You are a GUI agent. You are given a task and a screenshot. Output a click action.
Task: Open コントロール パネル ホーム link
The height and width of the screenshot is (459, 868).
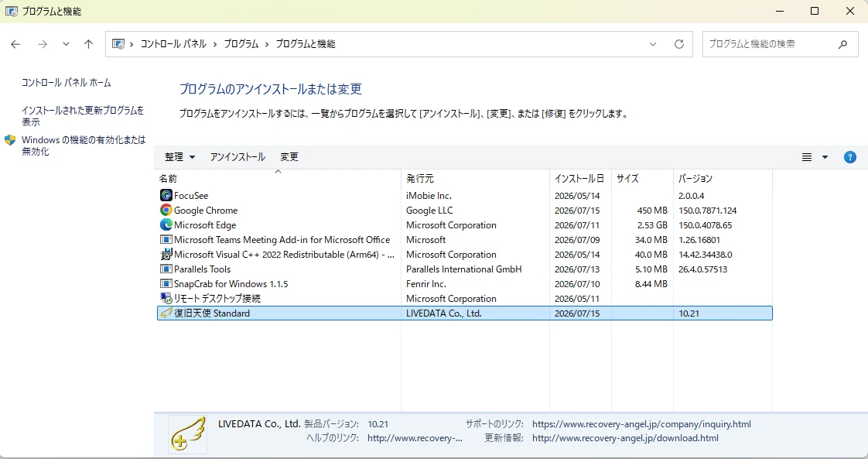click(x=66, y=83)
